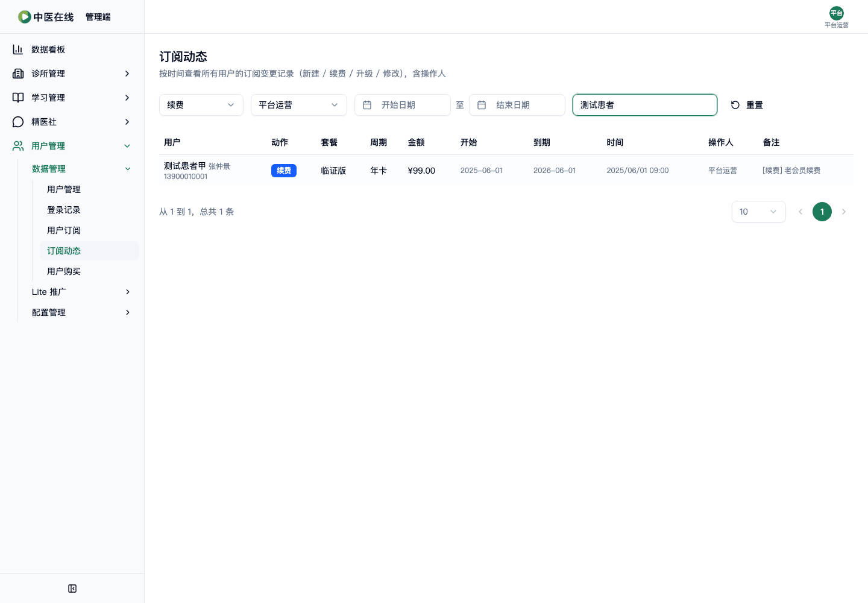The image size is (868, 603).
Task: Click the ¥99.00 amount cell
Action: click(421, 171)
